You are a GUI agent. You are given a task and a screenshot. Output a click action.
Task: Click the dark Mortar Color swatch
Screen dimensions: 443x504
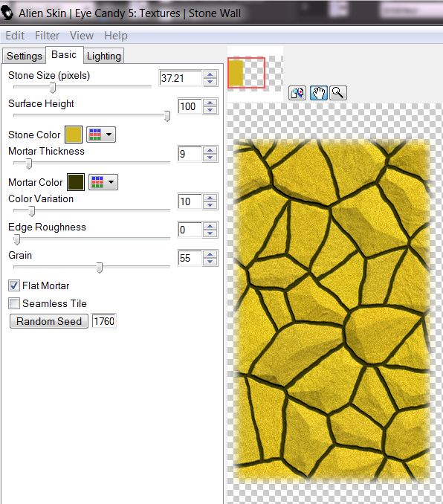click(x=76, y=182)
